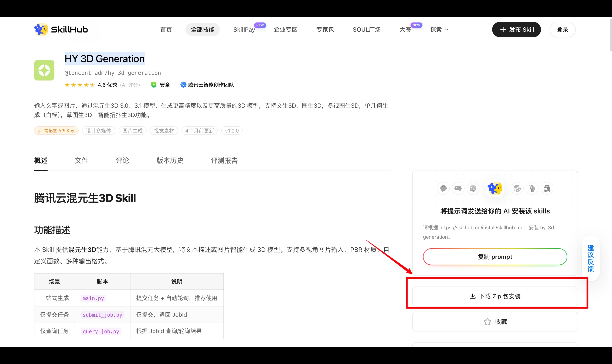Click the install prompt text with skillhub.cn URL

(490, 232)
